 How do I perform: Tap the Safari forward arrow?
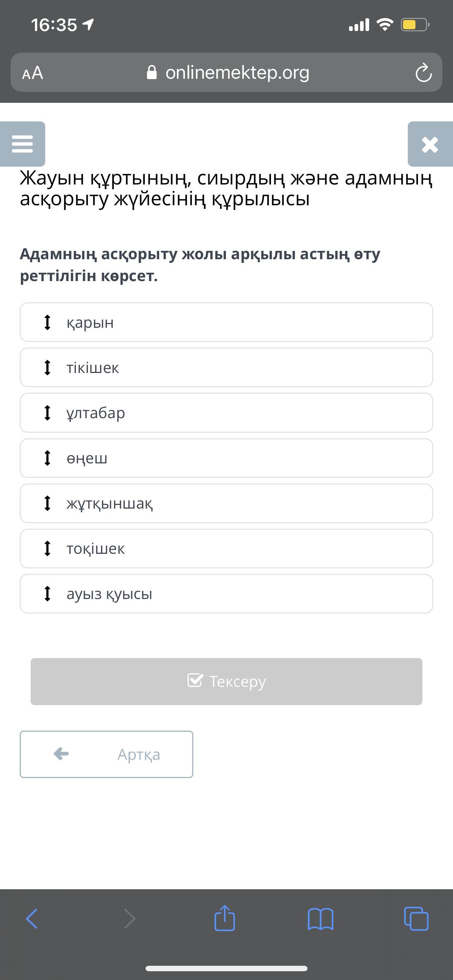point(130,918)
